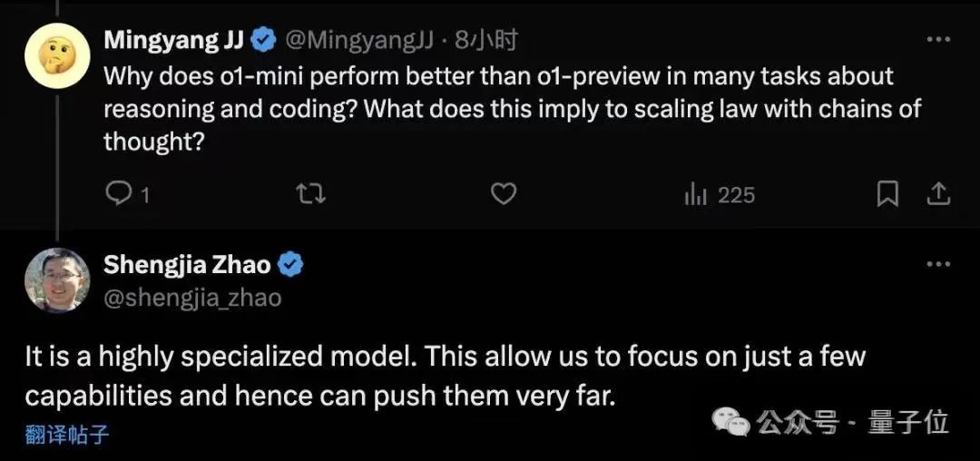Screen dimensions: 980x461
Task: Bookmark Mingyang JJ's tweet
Action: pyautogui.click(x=887, y=194)
